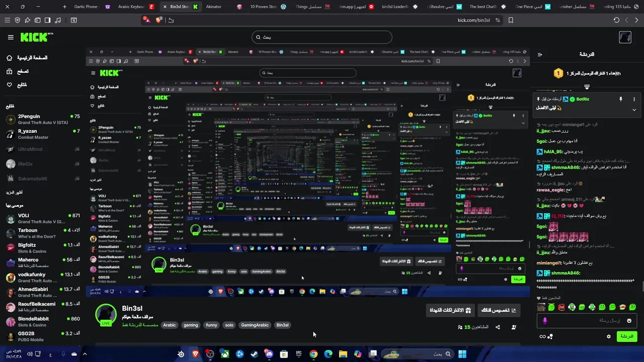
Task: Toggle the microphone icon in the system tray
Action: 63,354
